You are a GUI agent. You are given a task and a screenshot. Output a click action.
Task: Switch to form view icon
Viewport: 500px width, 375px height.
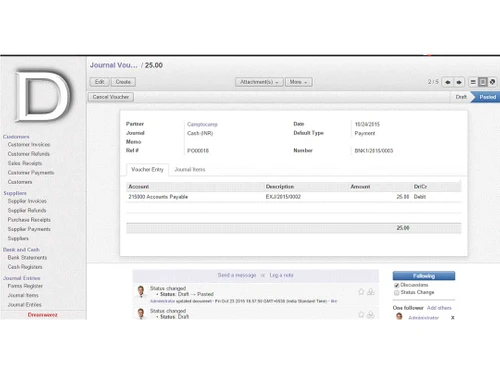coord(482,82)
